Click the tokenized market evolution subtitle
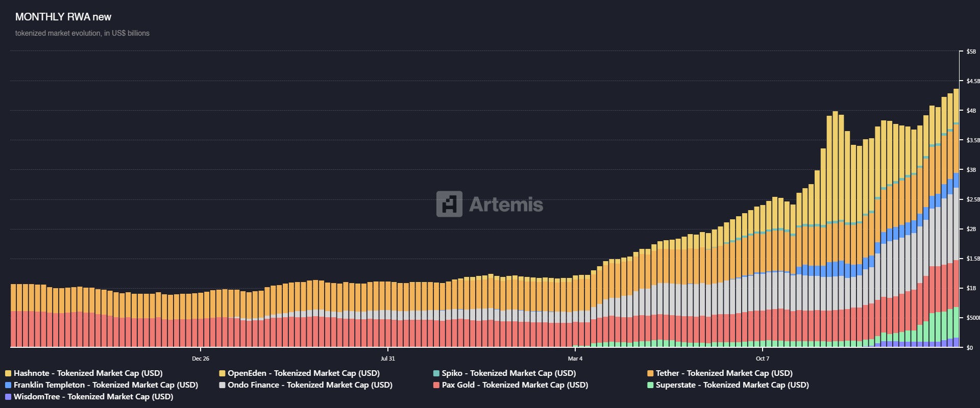 tap(82, 33)
